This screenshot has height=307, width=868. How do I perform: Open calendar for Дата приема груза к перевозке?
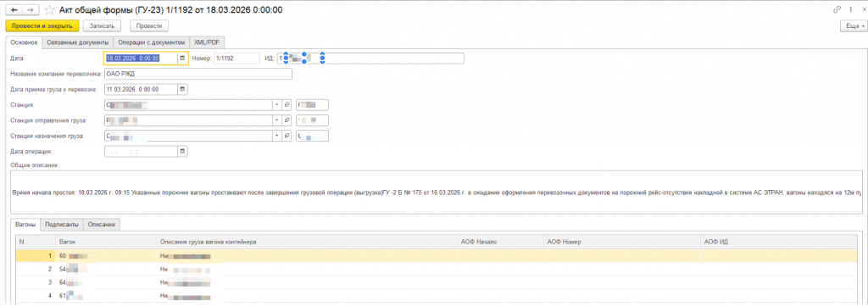182,89
